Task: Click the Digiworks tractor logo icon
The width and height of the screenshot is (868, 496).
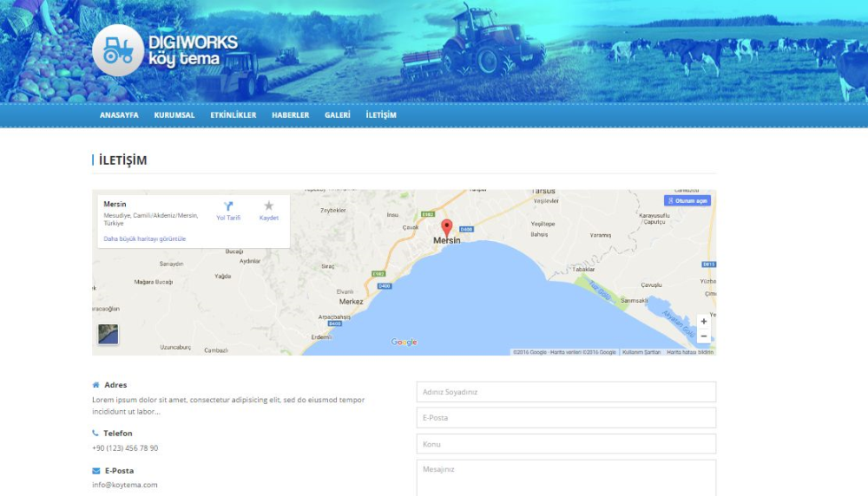Action: pyautogui.click(x=118, y=50)
